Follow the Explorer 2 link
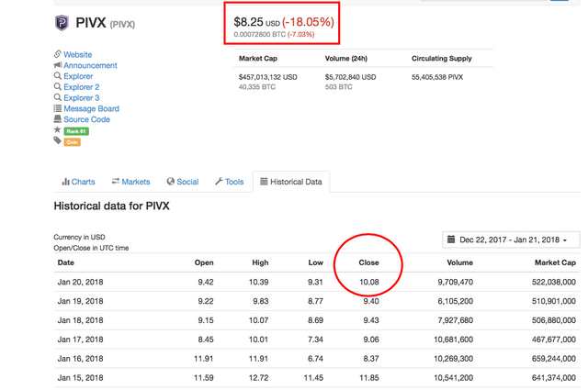Screen dimensions: 588x390 (82, 87)
